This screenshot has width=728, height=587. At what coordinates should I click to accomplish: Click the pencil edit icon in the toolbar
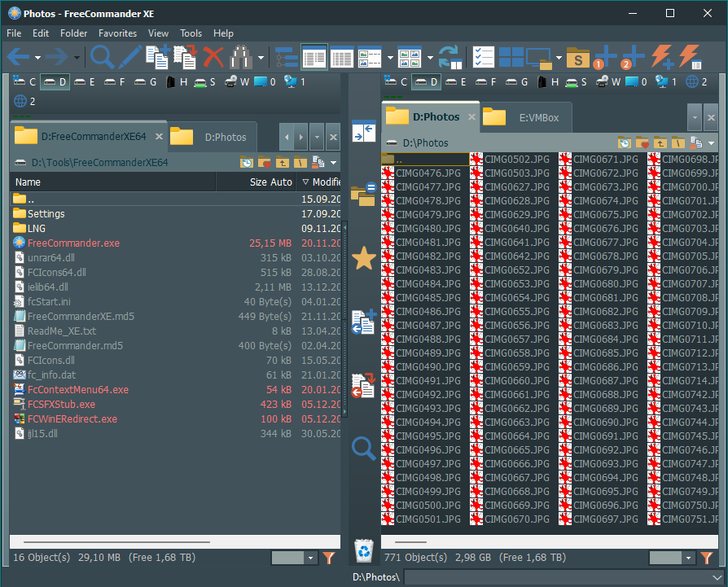coord(130,57)
